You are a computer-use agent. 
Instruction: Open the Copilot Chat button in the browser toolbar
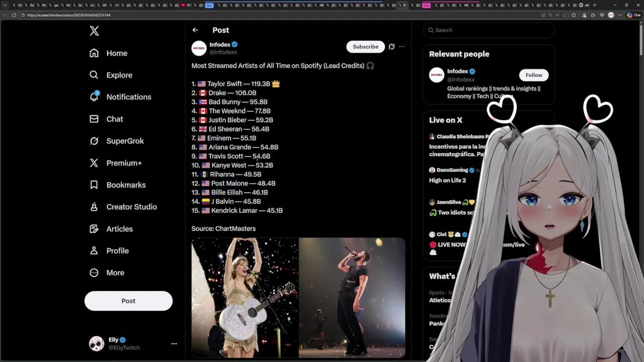coord(633,15)
